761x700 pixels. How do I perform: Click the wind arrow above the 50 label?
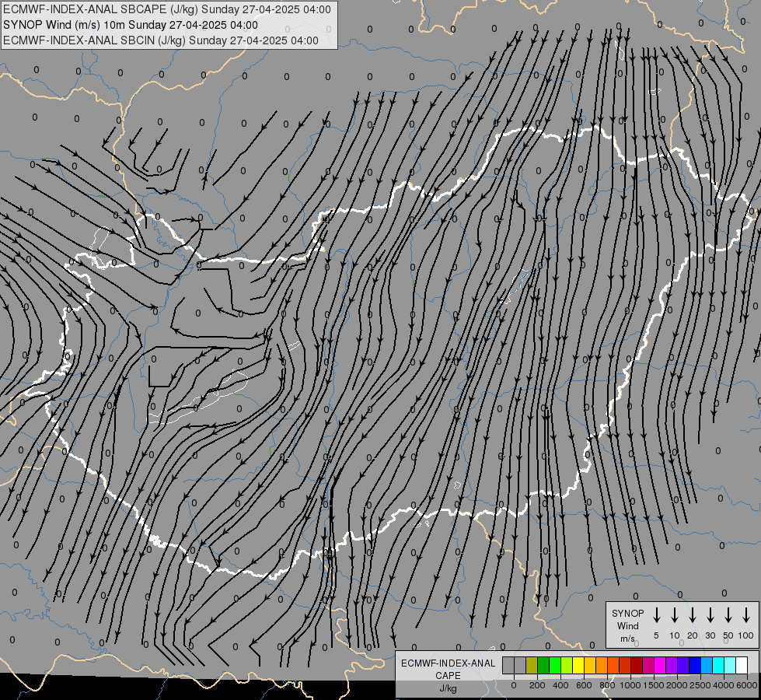(728, 614)
